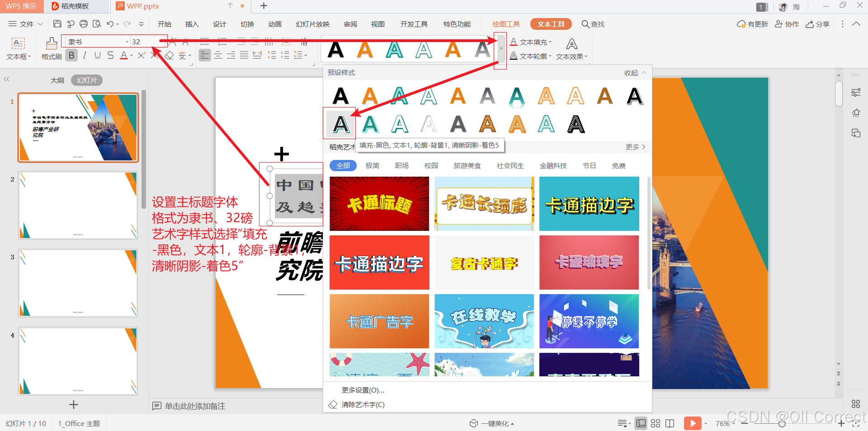Choose the 复古卡通字 WordArt template

[484, 262]
